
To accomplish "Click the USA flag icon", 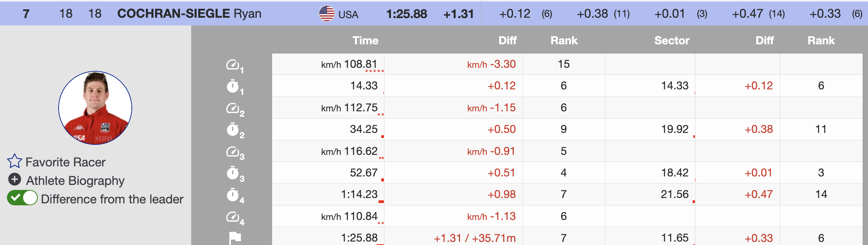I will click(x=326, y=14).
